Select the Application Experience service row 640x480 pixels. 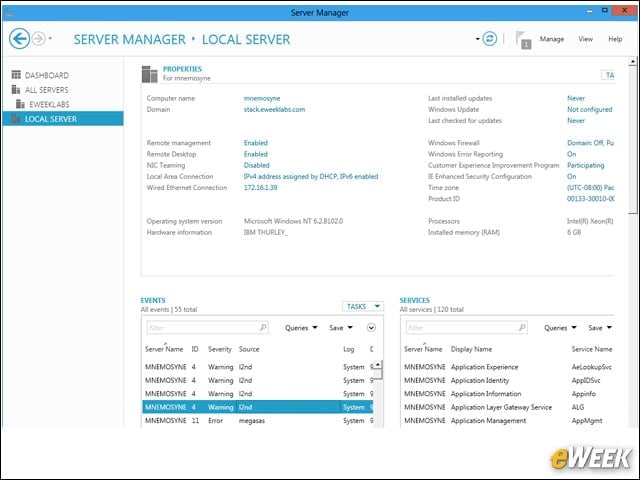(508, 367)
